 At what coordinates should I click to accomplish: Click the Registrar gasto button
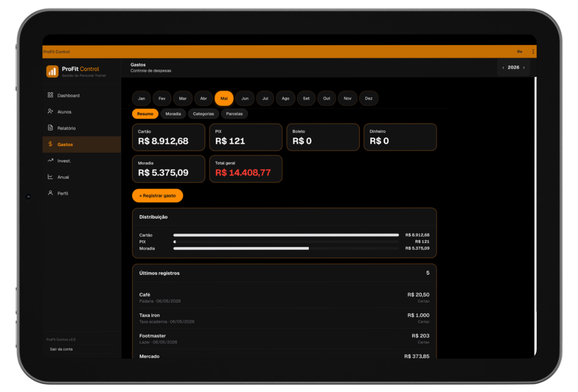coord(157,195)
